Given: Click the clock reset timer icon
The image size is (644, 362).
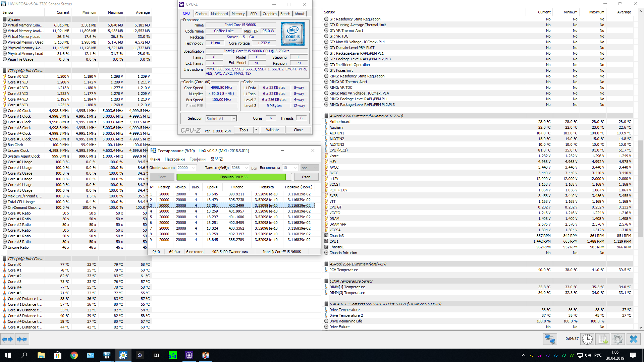Looking at the screenshot, I should (x=587, y=339).
